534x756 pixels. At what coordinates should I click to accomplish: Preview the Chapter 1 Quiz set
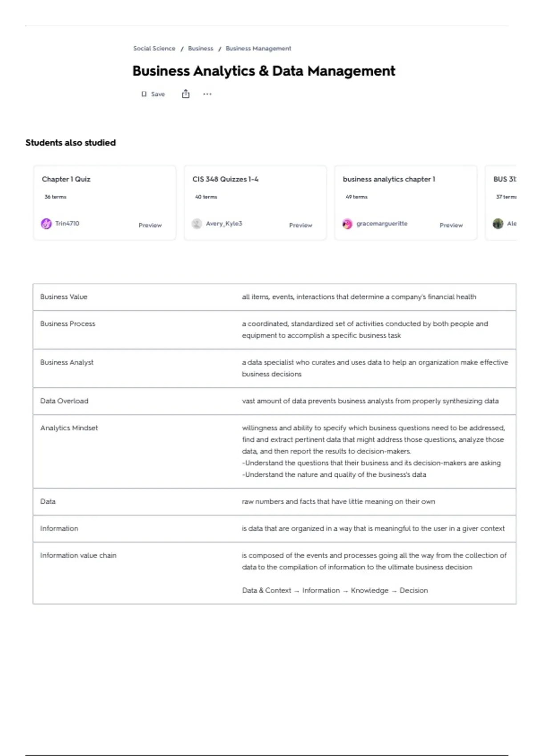pos(150,225)
